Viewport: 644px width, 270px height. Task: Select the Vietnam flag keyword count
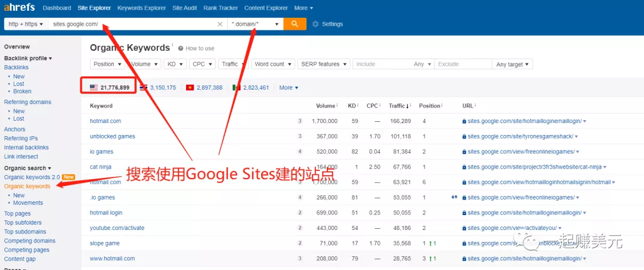(x=204, y=87)
